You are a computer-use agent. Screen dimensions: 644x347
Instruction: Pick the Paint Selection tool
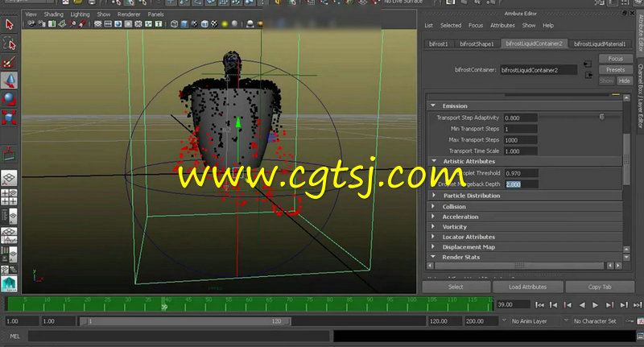[x=9, y=62]
